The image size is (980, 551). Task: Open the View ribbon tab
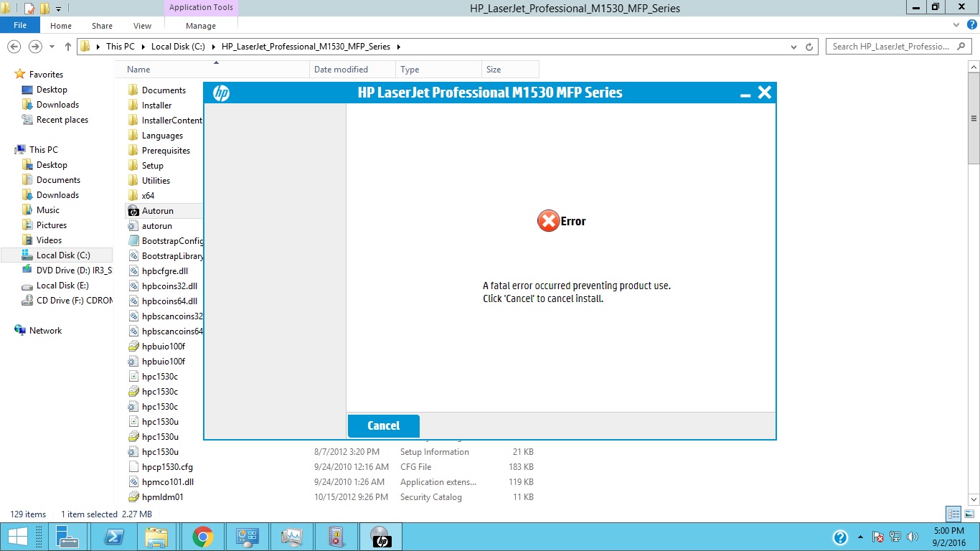point(142,26)
